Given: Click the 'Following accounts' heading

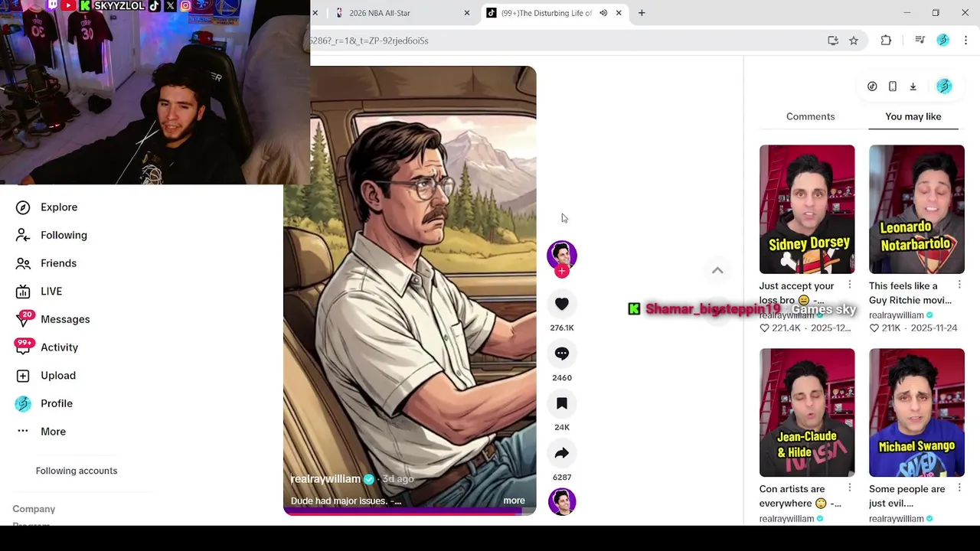Looking at the screenshot, I should pyautogui.click(x=77, y=471).
